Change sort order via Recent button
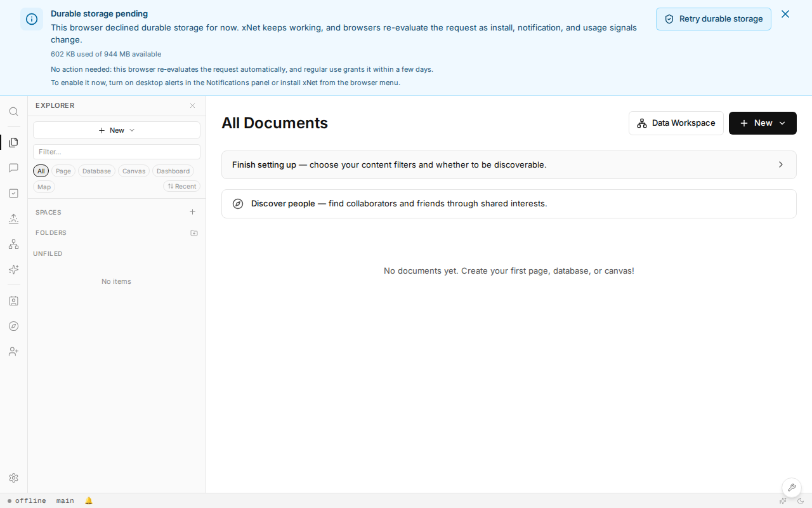812x508 pixels. (x=181, y=186)
